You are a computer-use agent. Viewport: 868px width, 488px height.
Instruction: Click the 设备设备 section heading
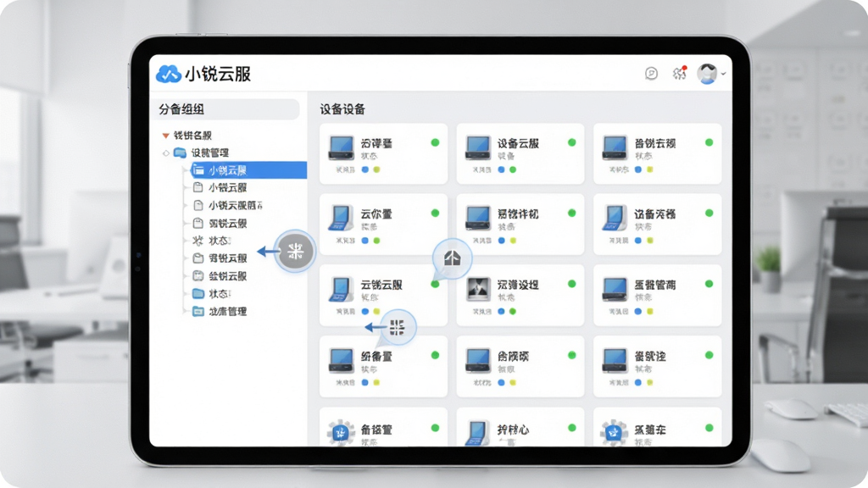click(342, 109)
